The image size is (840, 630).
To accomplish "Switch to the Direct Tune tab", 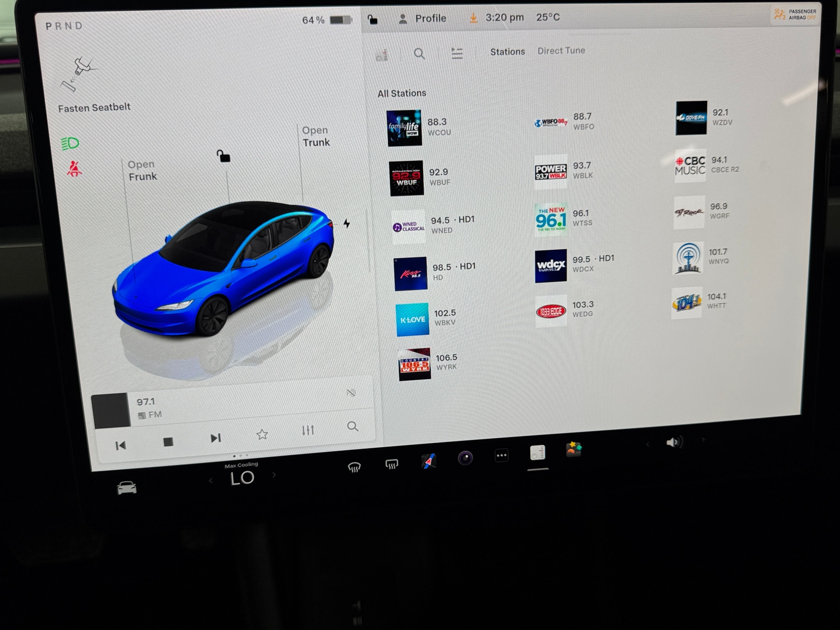I will (x=560, y=51).
